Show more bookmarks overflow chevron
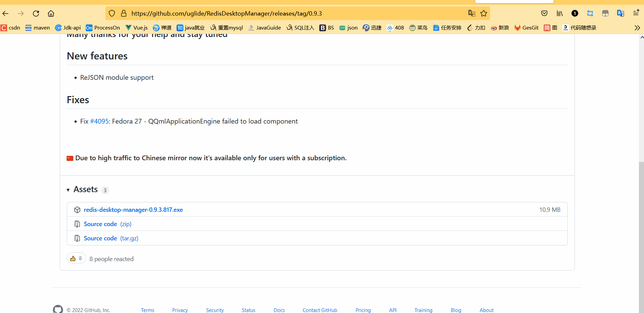Screen dimensions: 644x313 (637, 28)
